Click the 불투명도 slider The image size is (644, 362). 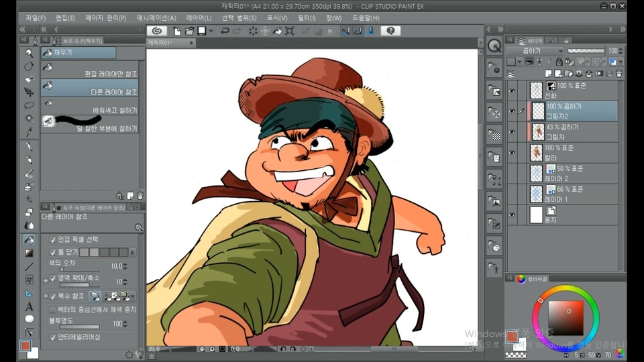click(x=79, y=327)
